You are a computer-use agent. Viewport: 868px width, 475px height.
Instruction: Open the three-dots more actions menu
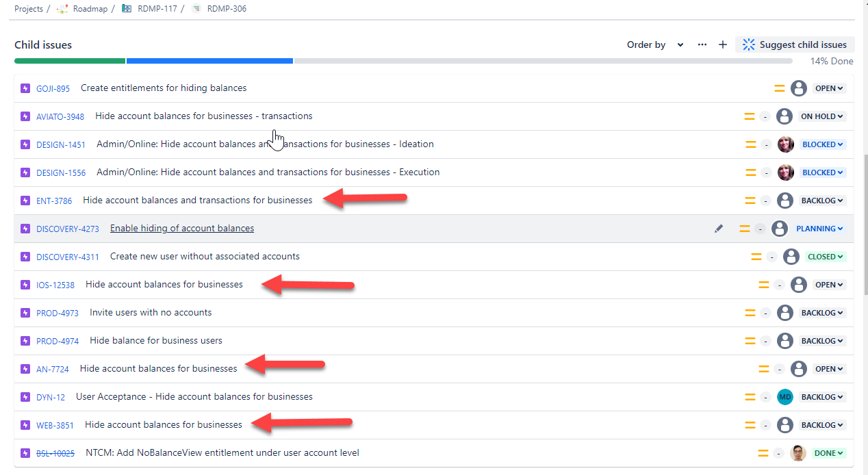pyautogui.click(x=702, y=44)
